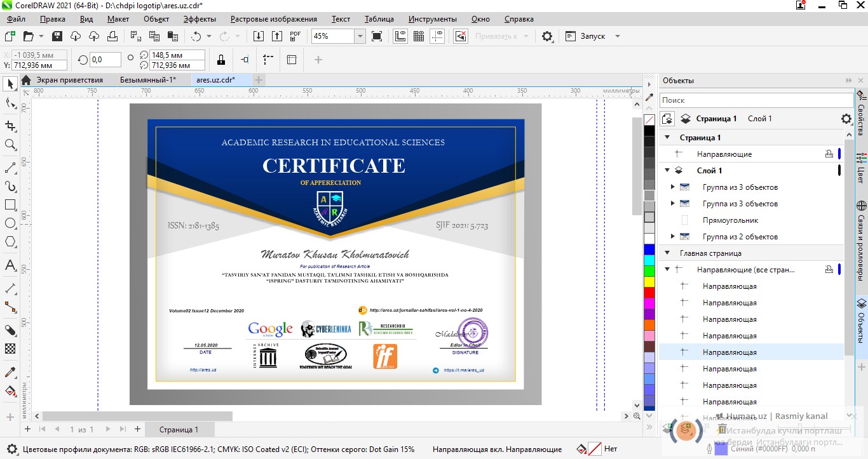This screenshot has height=459, width=868.
Task: Select the Rectangle tool
Action: click(10, 205)
